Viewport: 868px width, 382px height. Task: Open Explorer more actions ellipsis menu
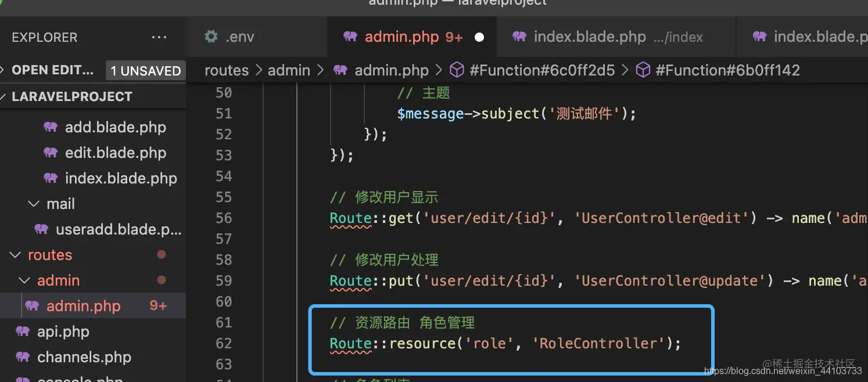[159, 37]
